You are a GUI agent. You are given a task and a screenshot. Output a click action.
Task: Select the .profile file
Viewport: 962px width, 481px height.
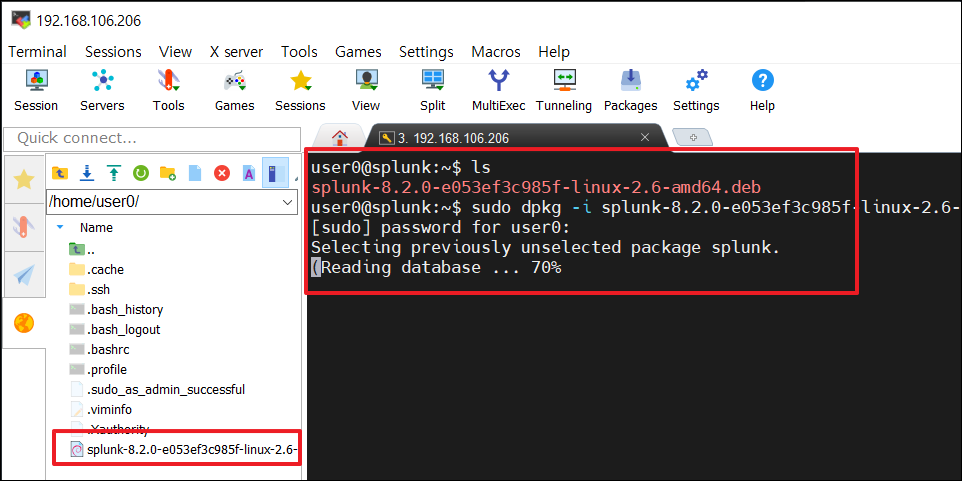(x=98, y=369)
